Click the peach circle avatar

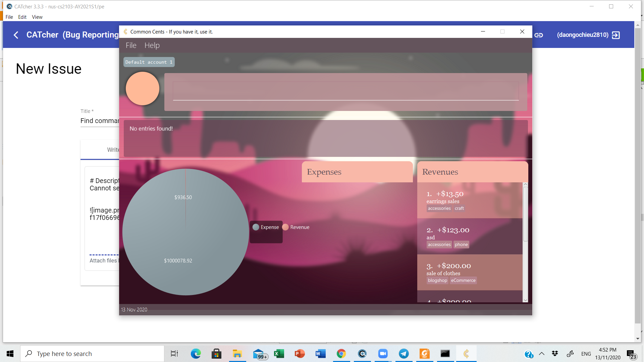pos(143,88)
